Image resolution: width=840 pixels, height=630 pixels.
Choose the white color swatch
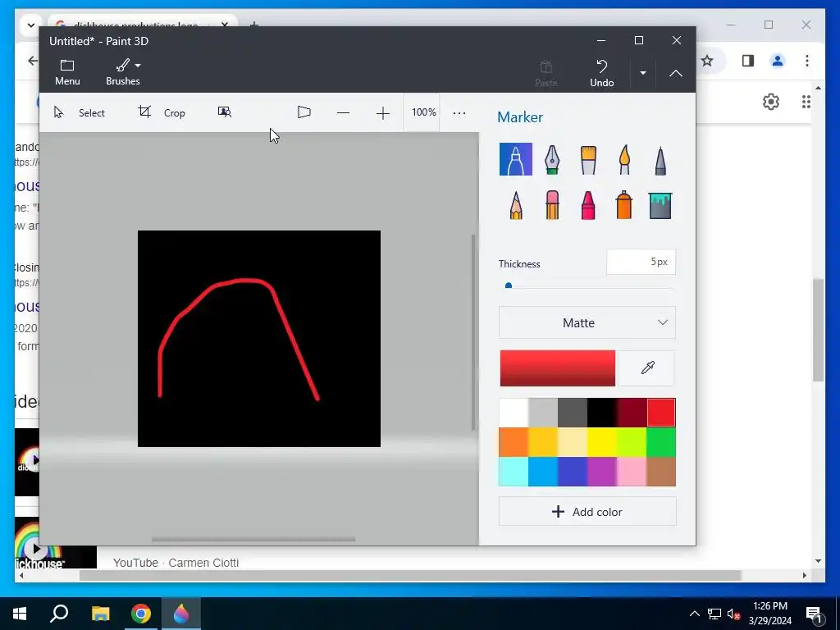pos(514,413)
